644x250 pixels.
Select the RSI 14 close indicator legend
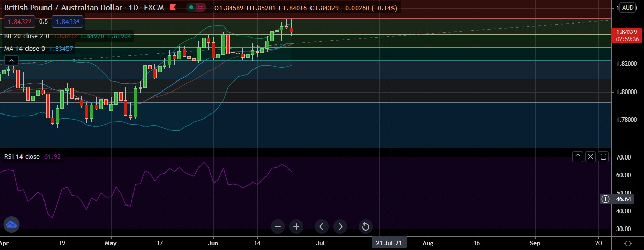(x=22, y=156)
